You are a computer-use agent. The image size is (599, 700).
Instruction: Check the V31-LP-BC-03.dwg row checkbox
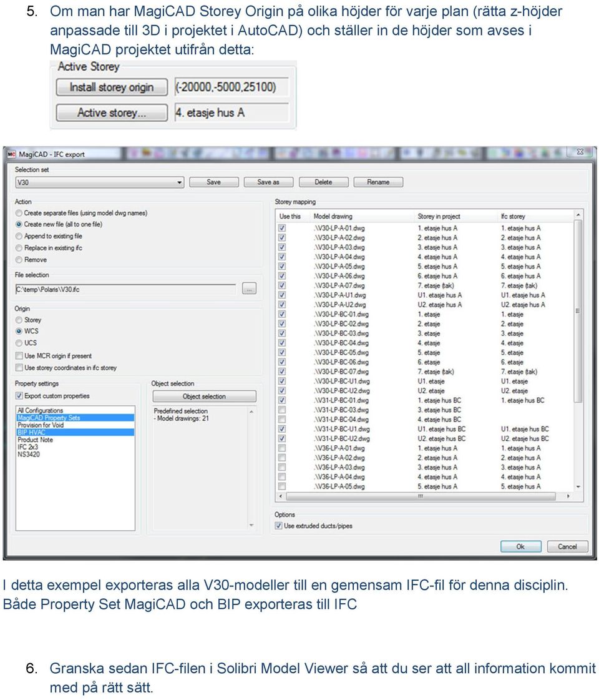282,410
